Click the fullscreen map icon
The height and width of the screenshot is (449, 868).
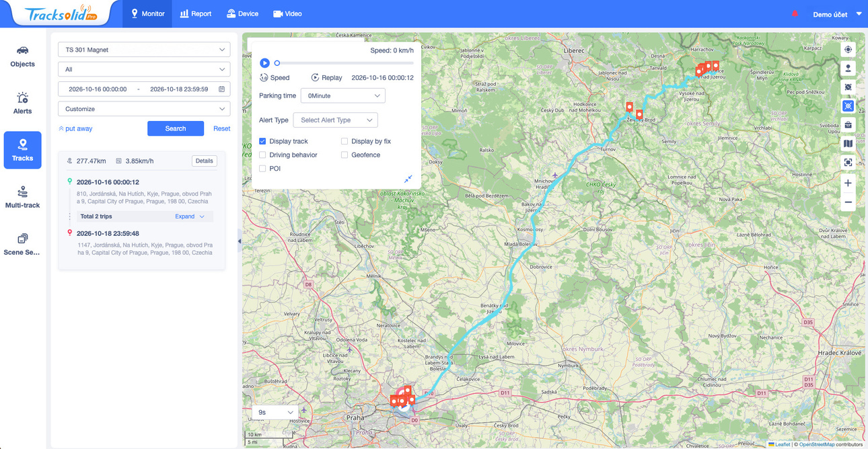848,162
